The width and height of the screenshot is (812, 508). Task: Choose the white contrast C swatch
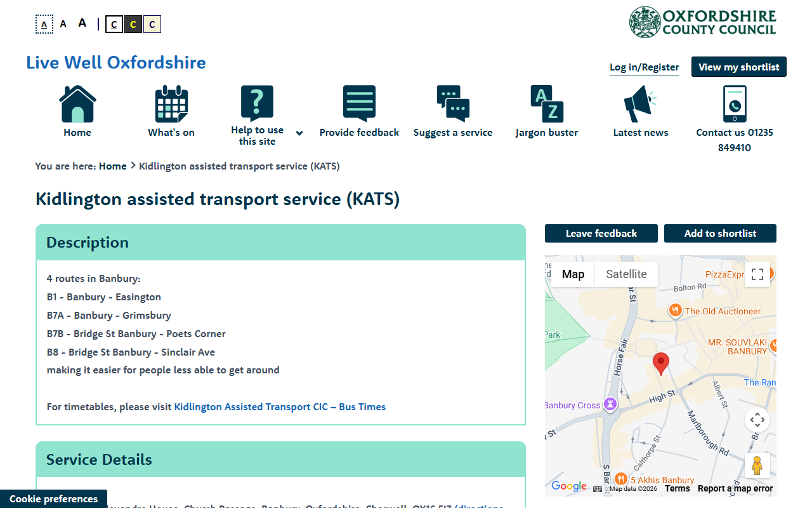pos(114,24)
